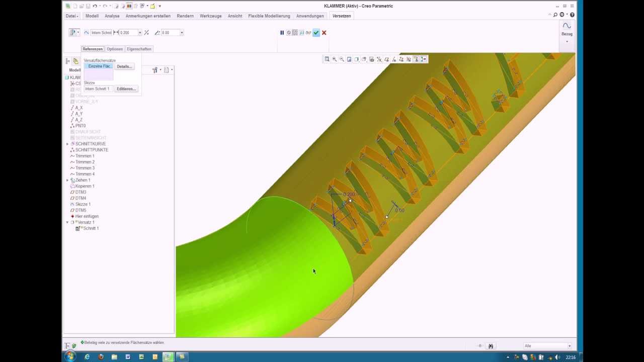
Task: Click the command search magnifier icon
Action: pos(555,15)
